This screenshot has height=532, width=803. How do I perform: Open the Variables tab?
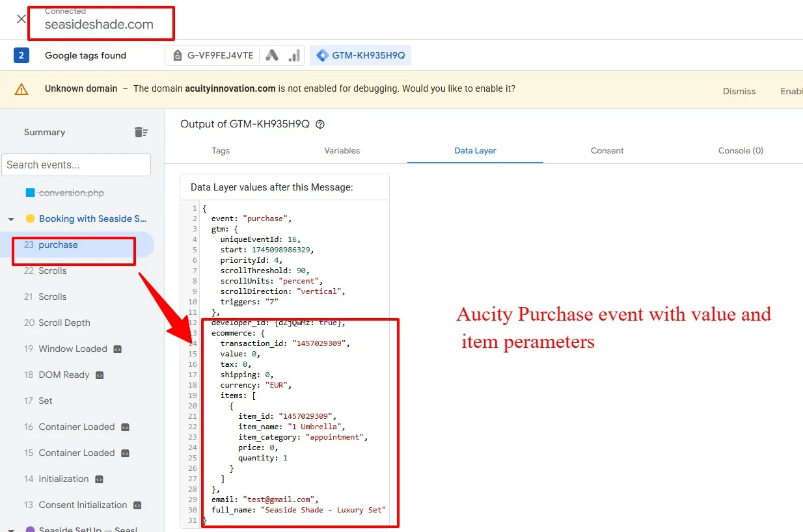tap(342, 150)
